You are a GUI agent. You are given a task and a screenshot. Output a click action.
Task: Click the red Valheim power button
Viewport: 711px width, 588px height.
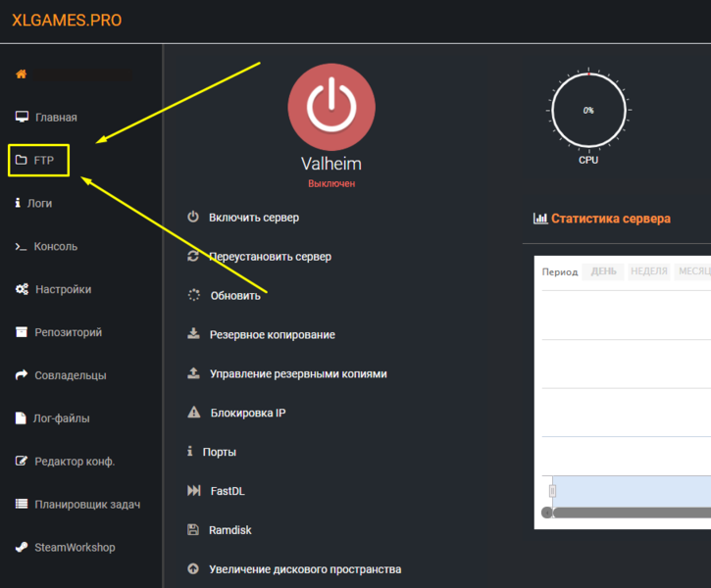pos(330,107)
